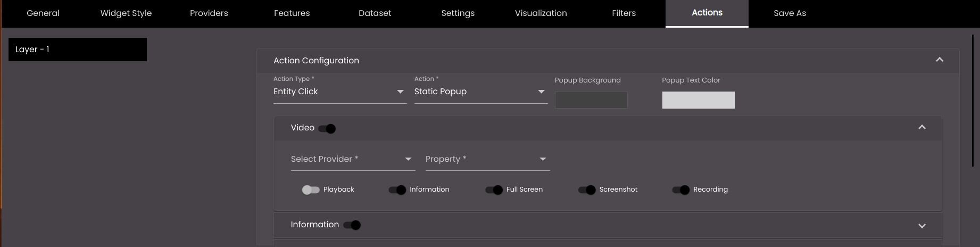Toggle the Information section switch
Image resolution: width=980 pixels, height=247 pixels.
click(x=352, y=225)
